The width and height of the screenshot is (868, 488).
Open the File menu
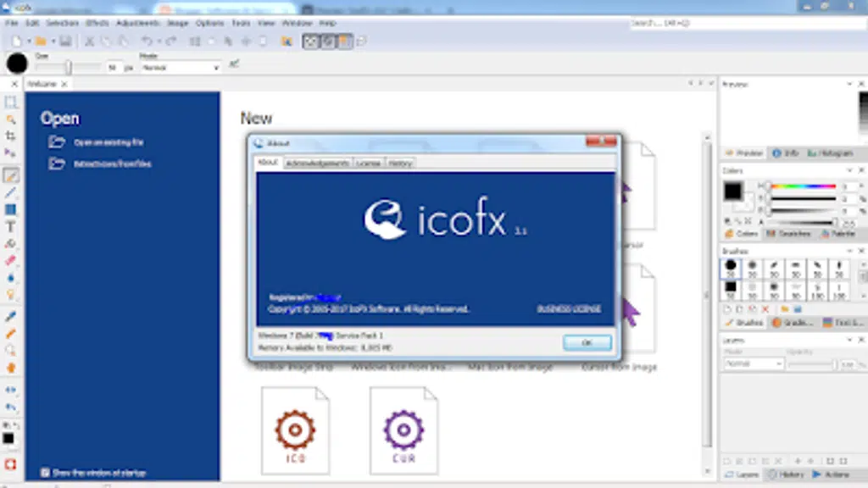tap(12, 23)
